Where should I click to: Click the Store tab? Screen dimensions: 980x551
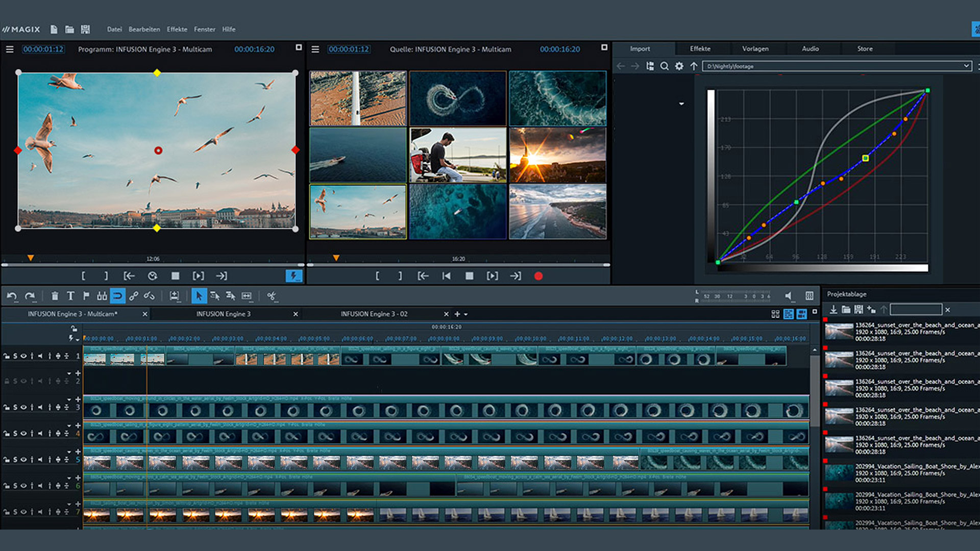pos(864,49)
